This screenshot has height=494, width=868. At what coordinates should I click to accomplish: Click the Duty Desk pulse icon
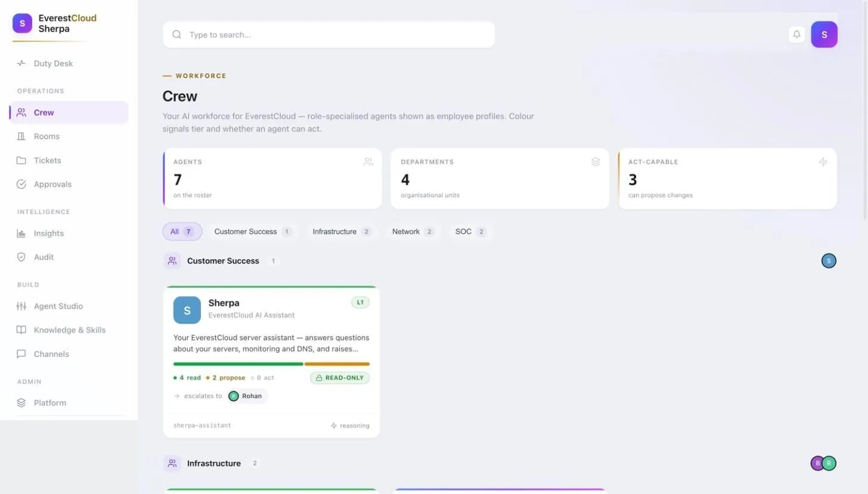(21, 63)
